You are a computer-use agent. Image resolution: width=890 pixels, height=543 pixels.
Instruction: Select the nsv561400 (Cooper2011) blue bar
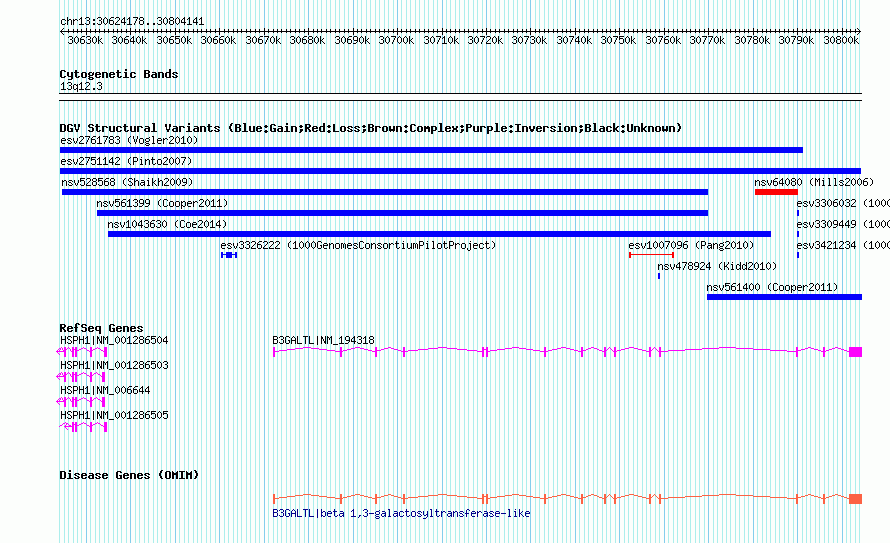[x=784, y=297]
